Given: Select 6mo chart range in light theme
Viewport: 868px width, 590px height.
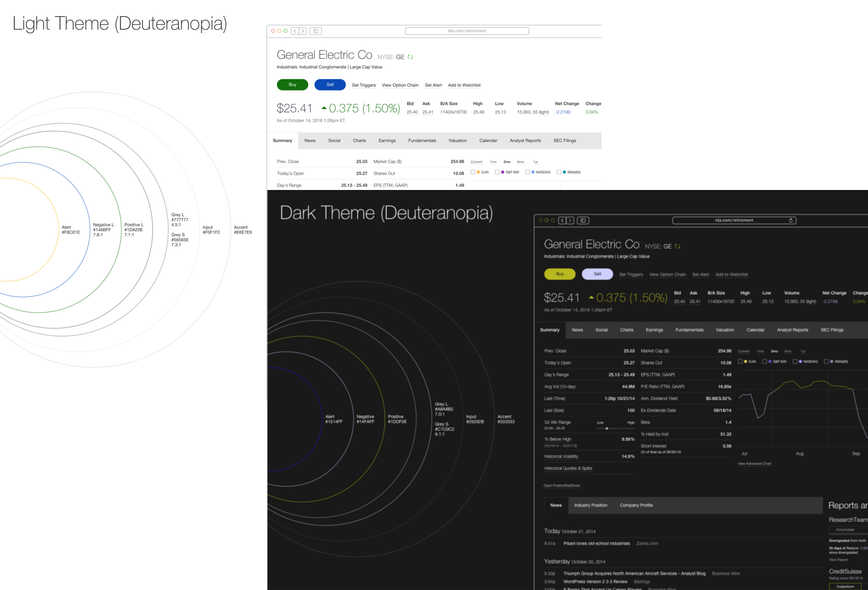Looking at the screenshot, I should (521, 162).
